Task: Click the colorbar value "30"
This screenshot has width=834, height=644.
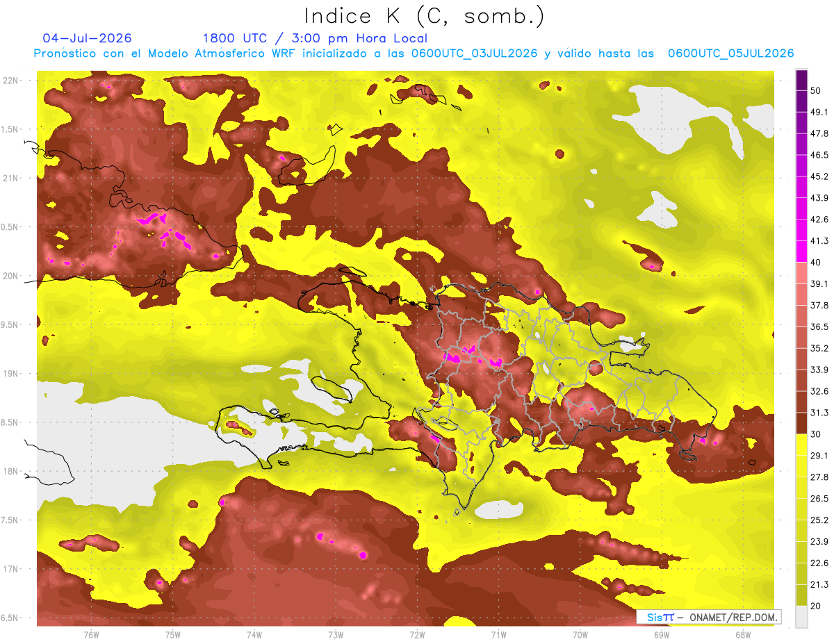Action: click(x=815, y=434)
